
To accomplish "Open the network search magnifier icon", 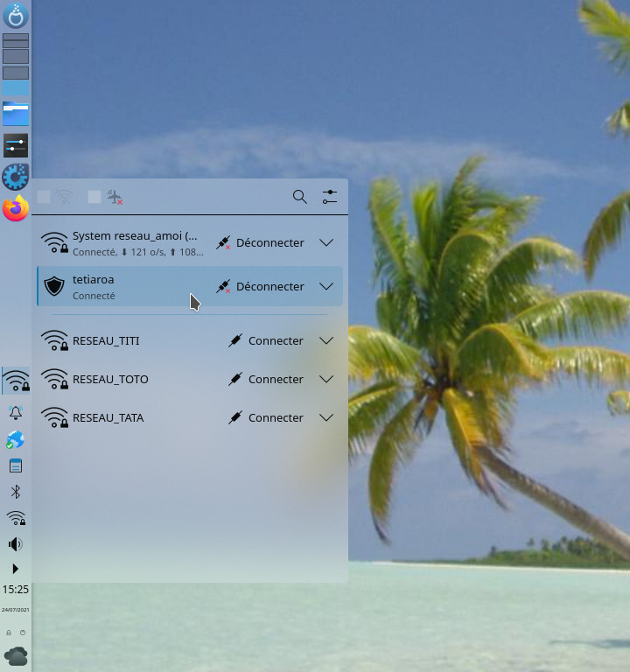I will [300, 197].
